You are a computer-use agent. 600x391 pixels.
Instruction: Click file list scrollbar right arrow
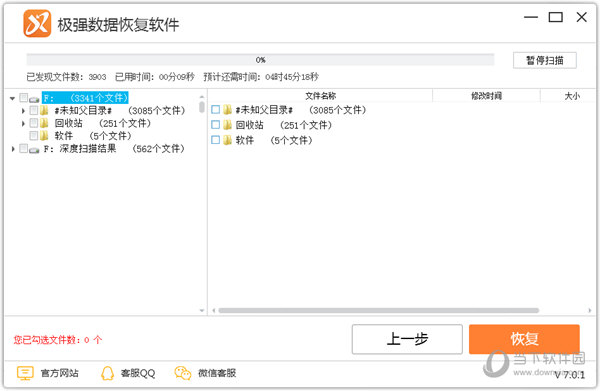click(590, 311)
